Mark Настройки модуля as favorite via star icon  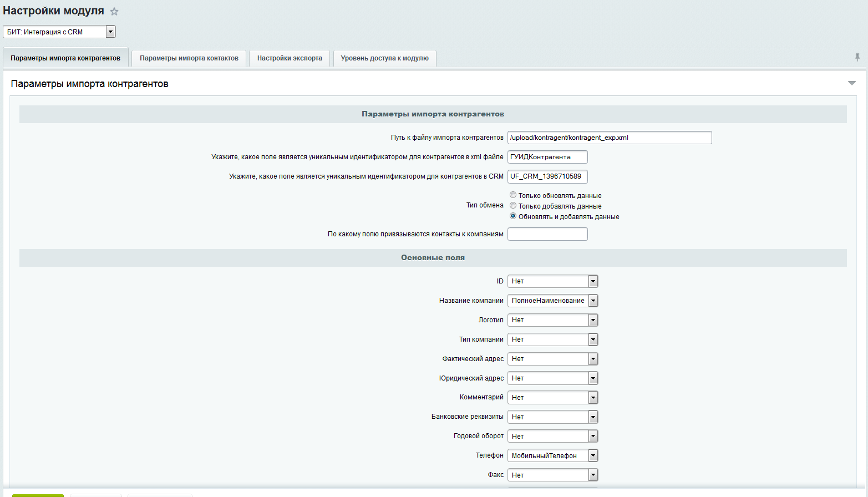114,11
